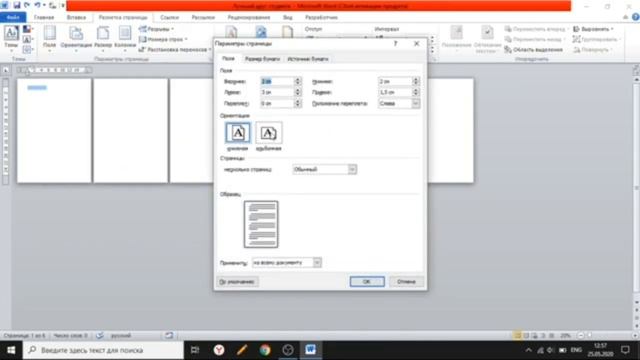Open Yandex browser from the taskbar
Viewport: 640px width, 360px height.
[x=219, y=350]
